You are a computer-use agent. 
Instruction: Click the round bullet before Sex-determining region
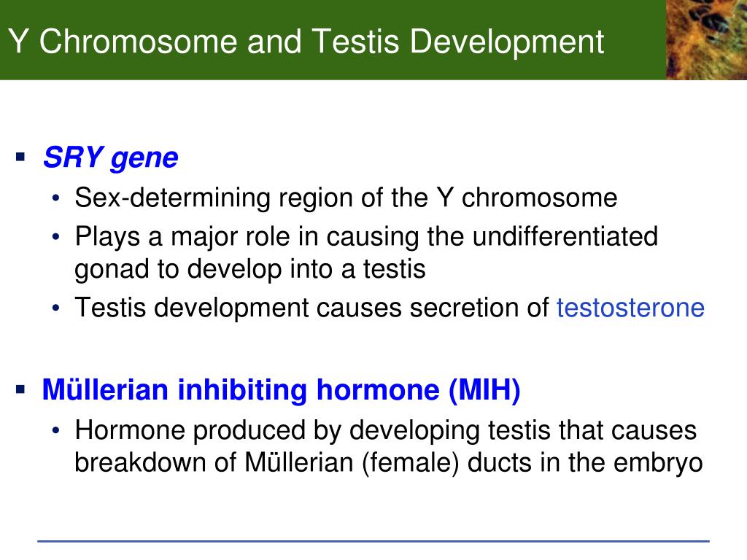(x=56, y=198)
